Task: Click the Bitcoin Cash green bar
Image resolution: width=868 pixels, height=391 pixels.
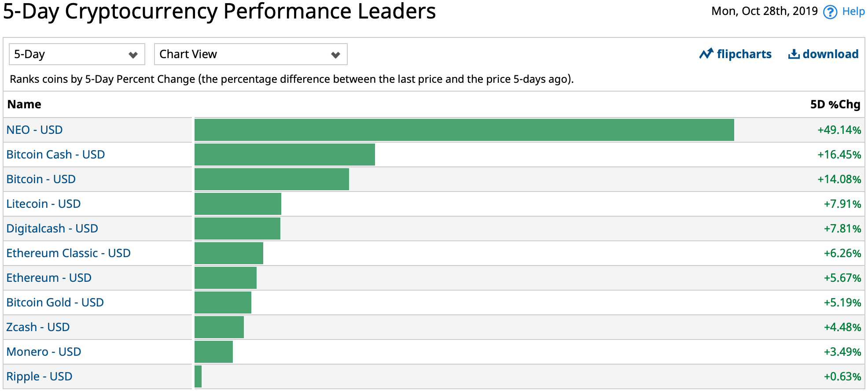Action: click(x=284, y=155)
